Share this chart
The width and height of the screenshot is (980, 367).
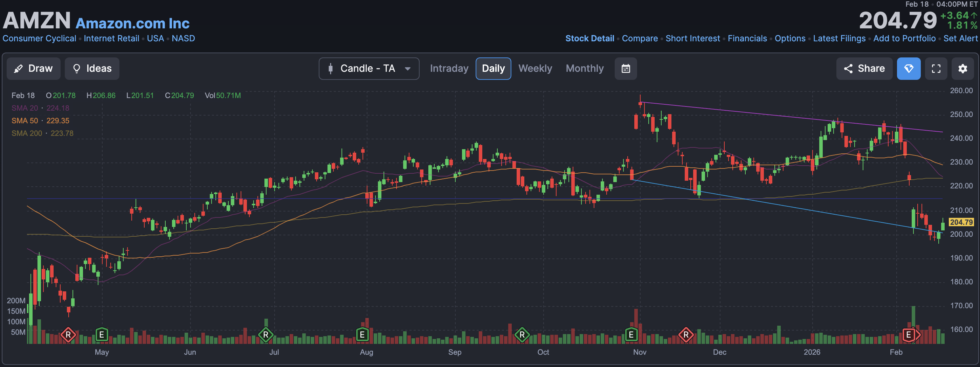point(864,68)
